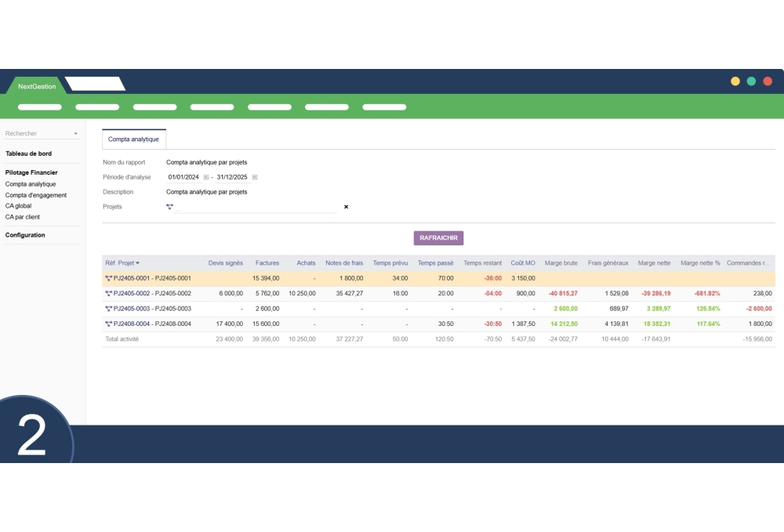The height and width of the screenshot is (532, 784).
Task: Select hierarchy icon next to PJ2405-0003
Action: [108, 308]
